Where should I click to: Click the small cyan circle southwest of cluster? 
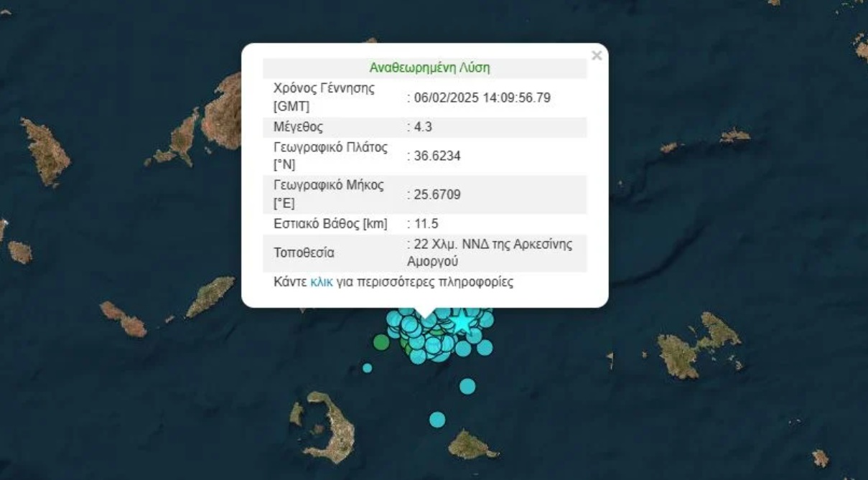[x=367, y=368]
